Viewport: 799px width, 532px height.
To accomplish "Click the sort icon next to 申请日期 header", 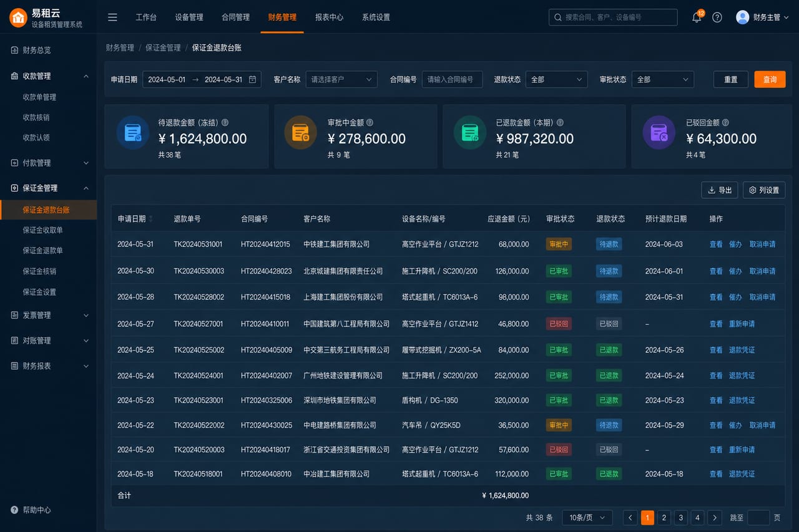I will pyautogui.click(x=151, y=219).
